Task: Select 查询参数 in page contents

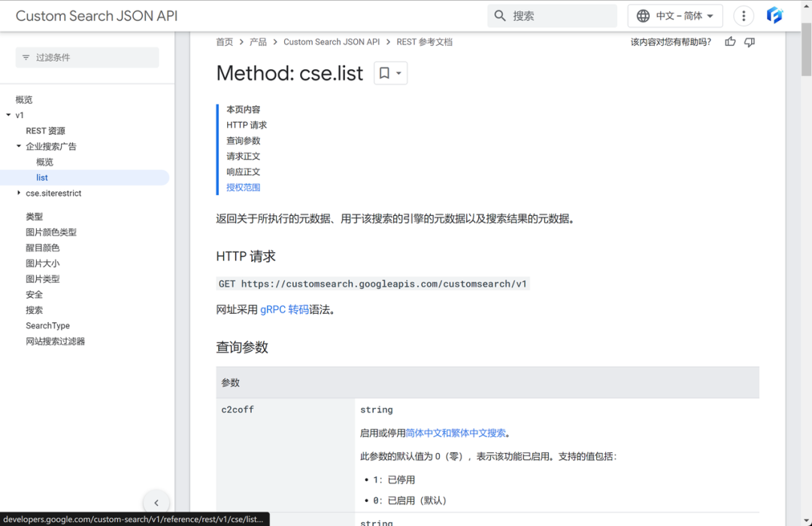Action: [x=243, y=141]
